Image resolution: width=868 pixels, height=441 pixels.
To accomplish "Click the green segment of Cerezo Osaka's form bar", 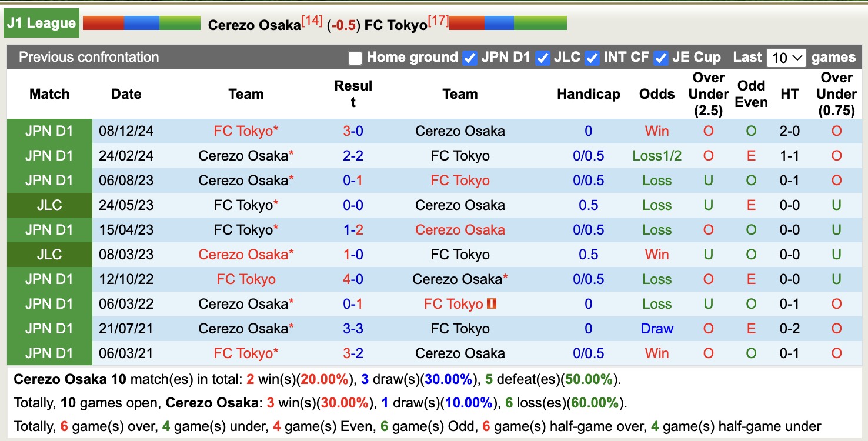I will [179, 24].
